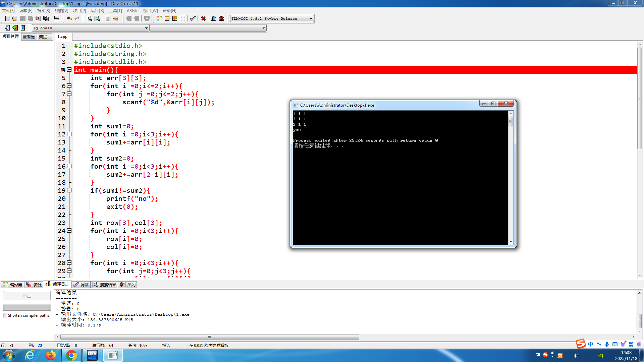
Task: Click the 关闭 button in bottom panel
Action: pyautogui.click(x=128, y=285)
